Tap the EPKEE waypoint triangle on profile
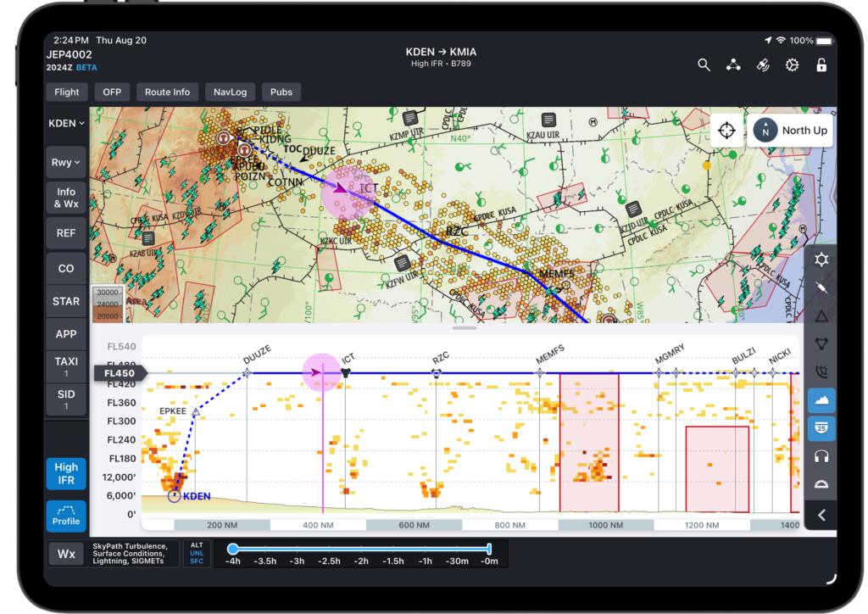Screen dimensions: 868x614 196,412
